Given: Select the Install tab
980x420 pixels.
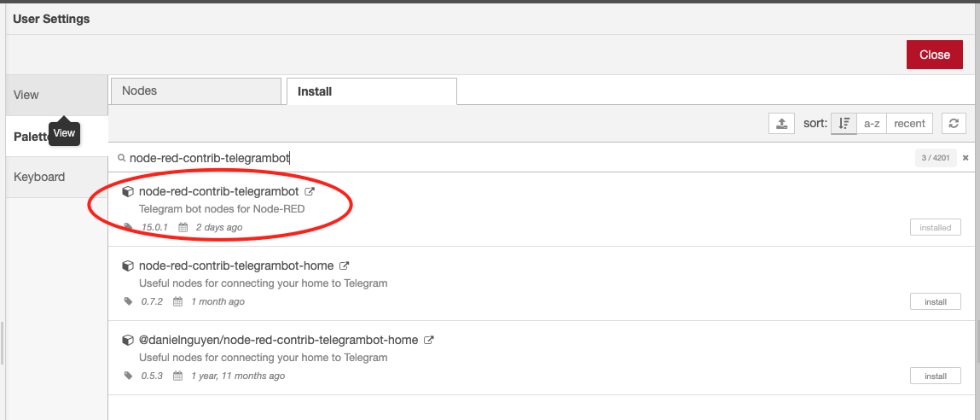Looking at the screenshot, I should (x=372, y=91).
